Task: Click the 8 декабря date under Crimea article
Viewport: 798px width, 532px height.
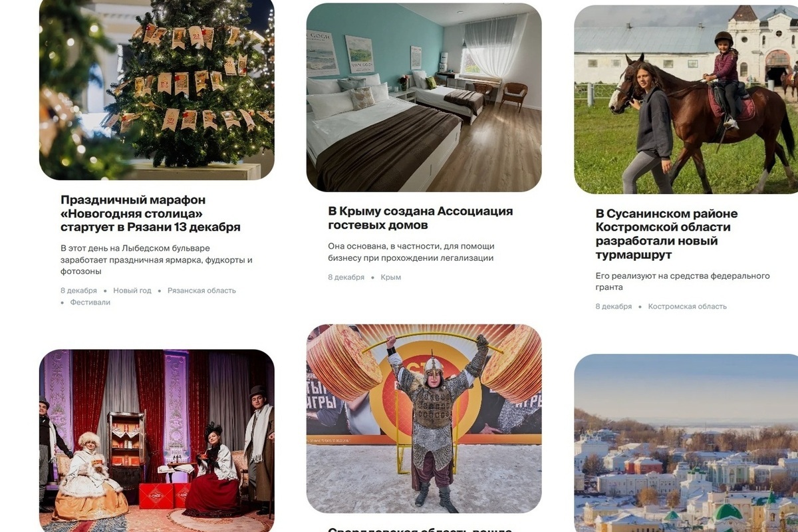Action: 346,277
